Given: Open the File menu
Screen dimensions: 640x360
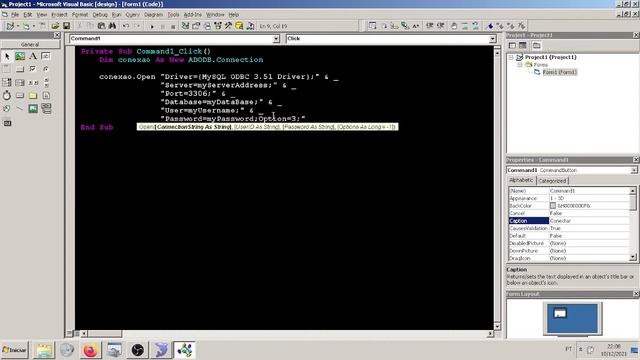Looking at the screenshot, I should [x=15, y=15].
